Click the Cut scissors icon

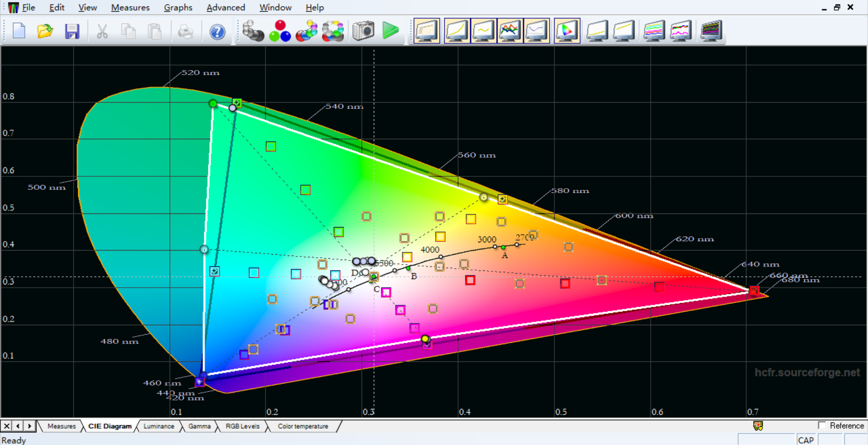tap(102, 31)
